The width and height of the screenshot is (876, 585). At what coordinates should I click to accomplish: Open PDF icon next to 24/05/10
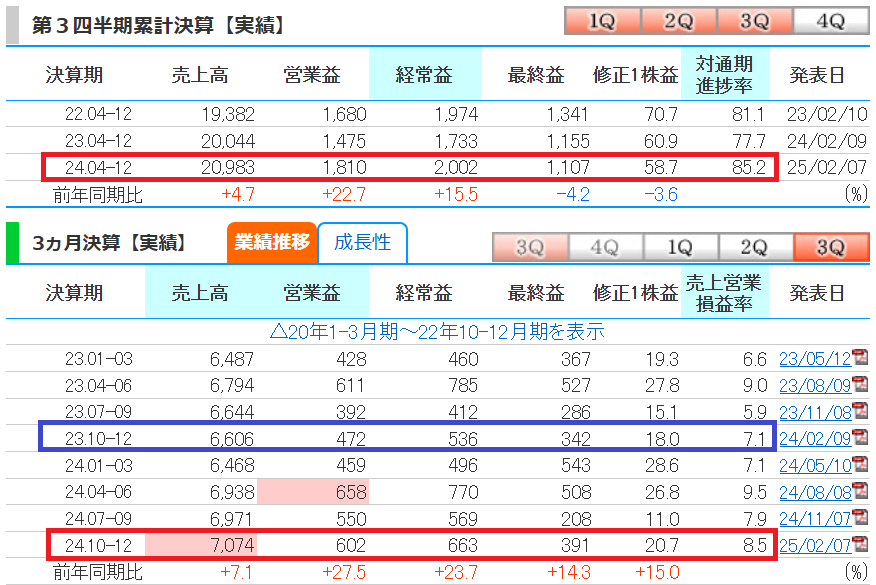pos(860,464)
